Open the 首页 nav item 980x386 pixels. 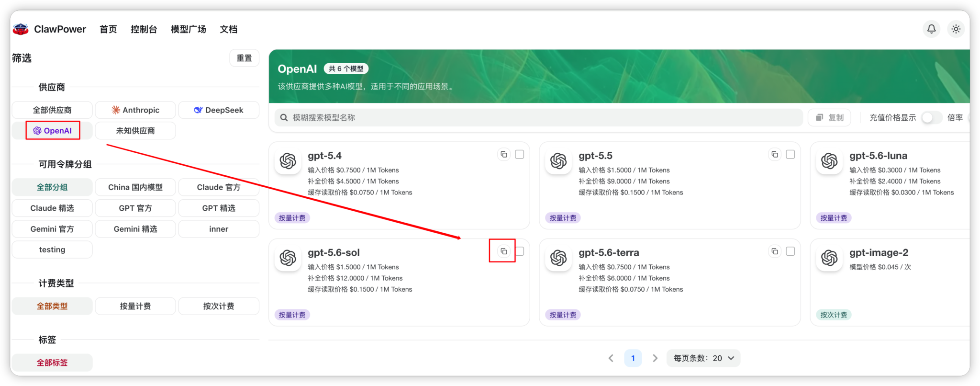(x=108, y=29)
